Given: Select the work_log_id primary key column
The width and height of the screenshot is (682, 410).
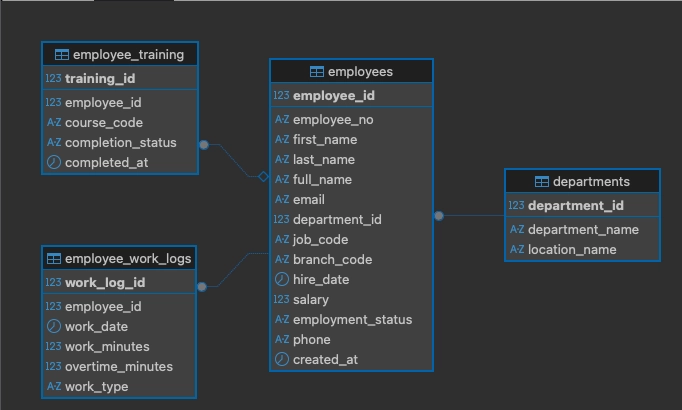Looking at the screenshot, I should coord(105,283).
